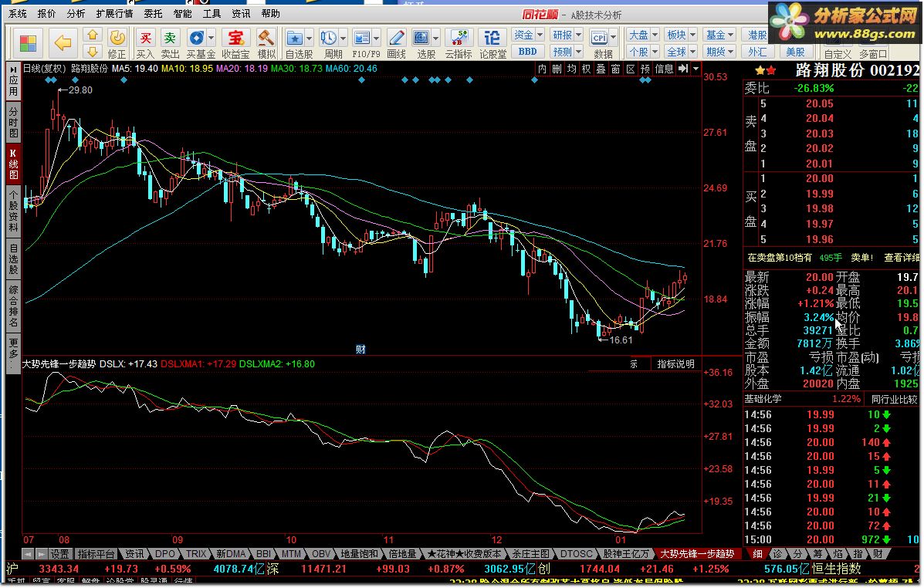
Task: Switch to the DTOSC indicator tab
Action: click(x=577, y=554)
